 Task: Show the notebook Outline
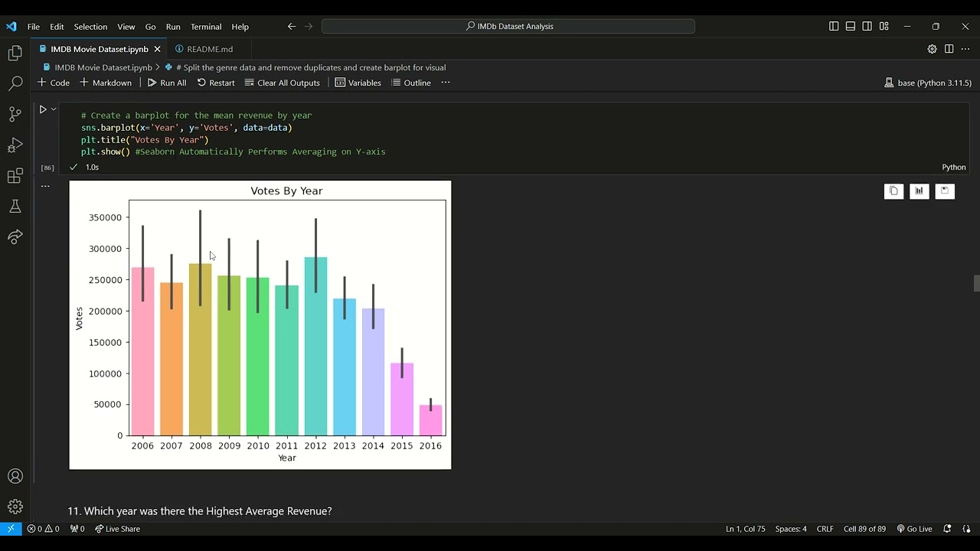pos(410,83)
